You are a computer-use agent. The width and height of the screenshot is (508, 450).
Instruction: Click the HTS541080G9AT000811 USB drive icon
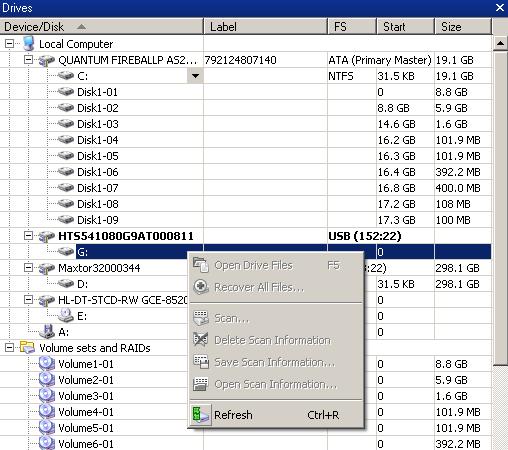[47, 236]
